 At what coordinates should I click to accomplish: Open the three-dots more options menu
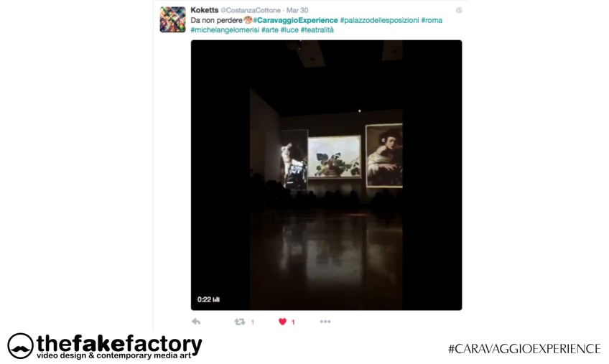pyautogui.click(x=325, y=322)
